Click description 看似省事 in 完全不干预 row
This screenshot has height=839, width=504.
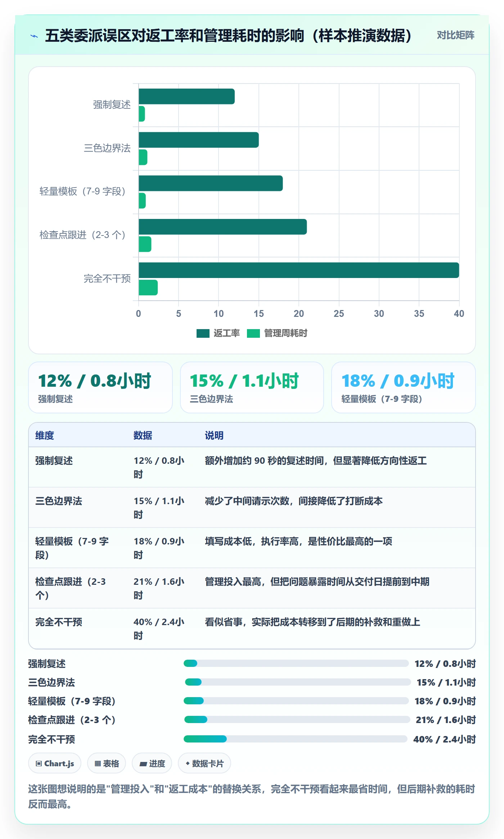tap(312, 622)
